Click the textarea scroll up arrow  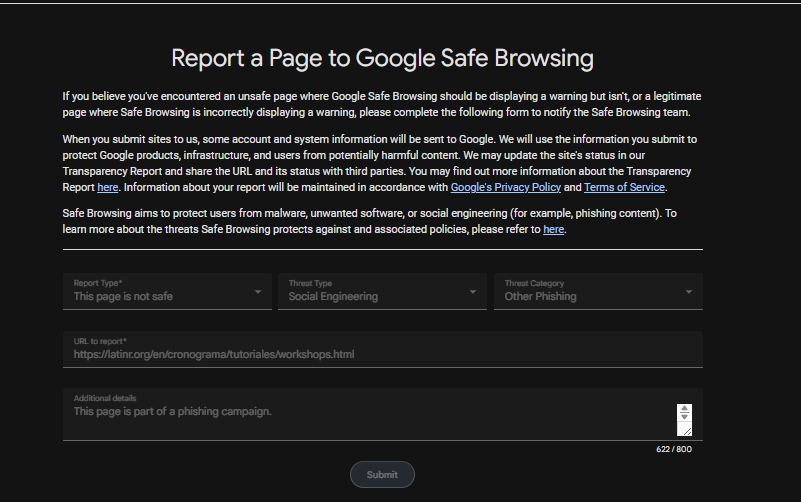685,409
